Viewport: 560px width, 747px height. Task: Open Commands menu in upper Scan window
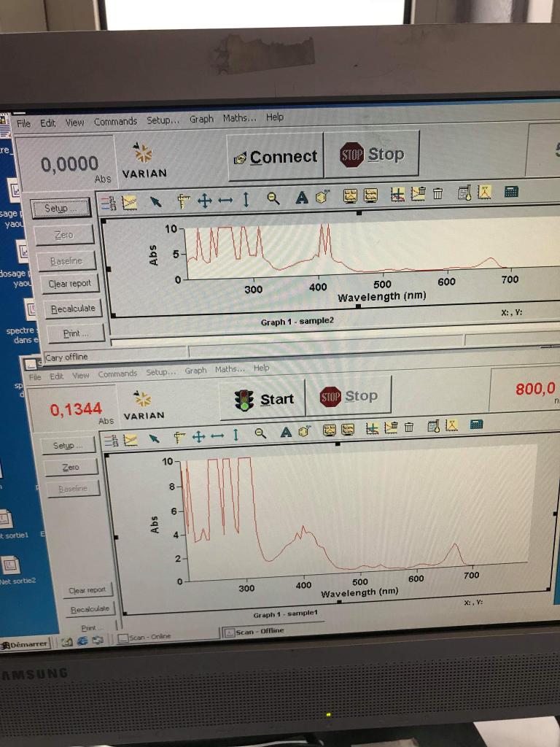[x=115, y=122]
